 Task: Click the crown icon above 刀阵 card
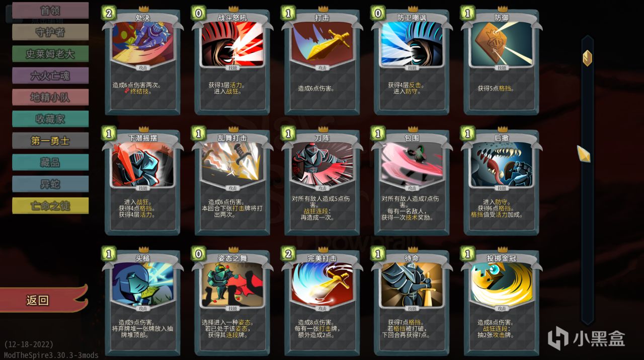[322, 129]
